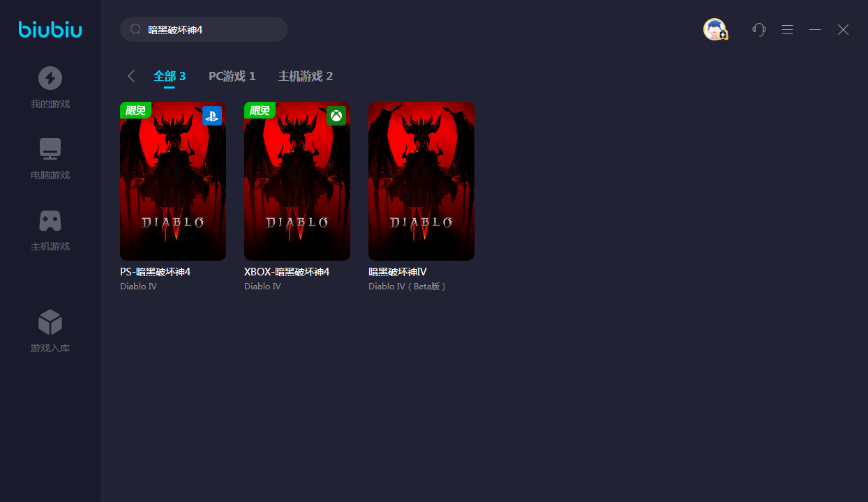Open 暗黑破坏神IV Beta game cover
Image resolution: width=868 pixels, height=502 pixels.
pyautogui.click(x=421, y=181)
